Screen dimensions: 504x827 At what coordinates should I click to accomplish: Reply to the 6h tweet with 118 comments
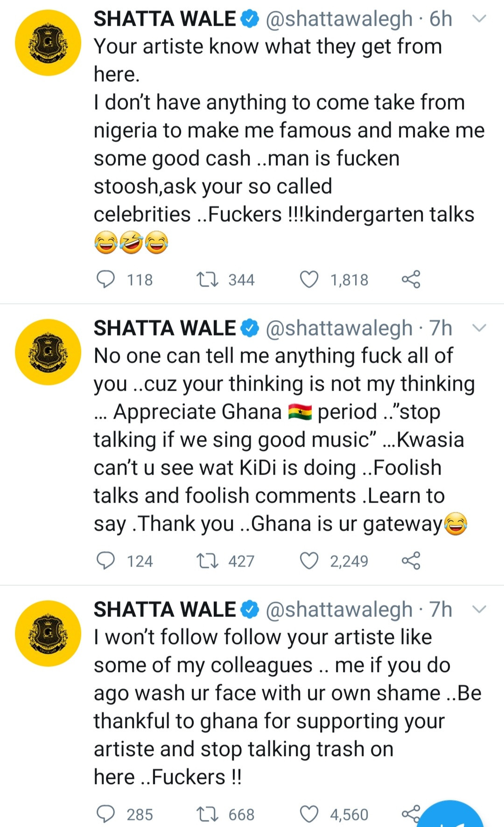click(105, 279)
